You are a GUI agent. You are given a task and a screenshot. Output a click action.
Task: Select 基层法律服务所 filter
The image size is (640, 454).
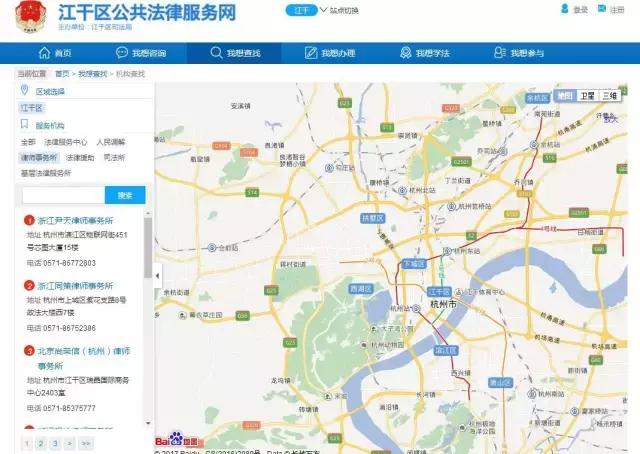(x=46, y=173)
